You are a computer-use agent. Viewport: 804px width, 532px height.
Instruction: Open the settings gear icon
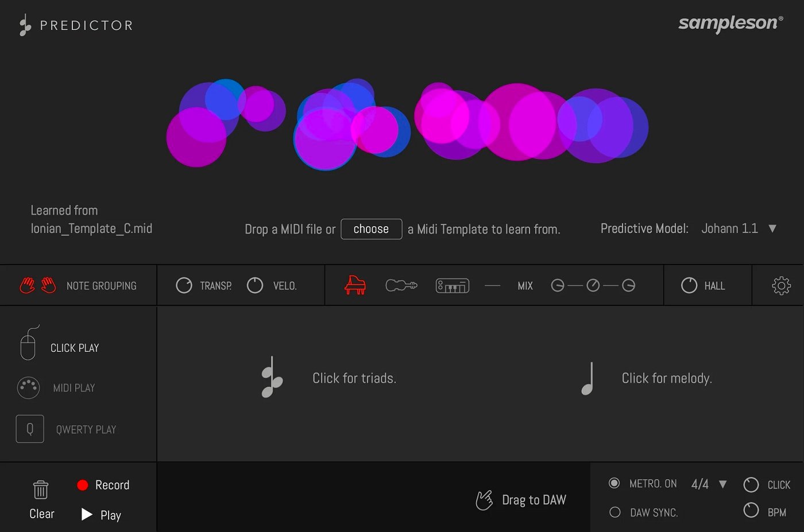pyautogui.click(x=780, y=285)
